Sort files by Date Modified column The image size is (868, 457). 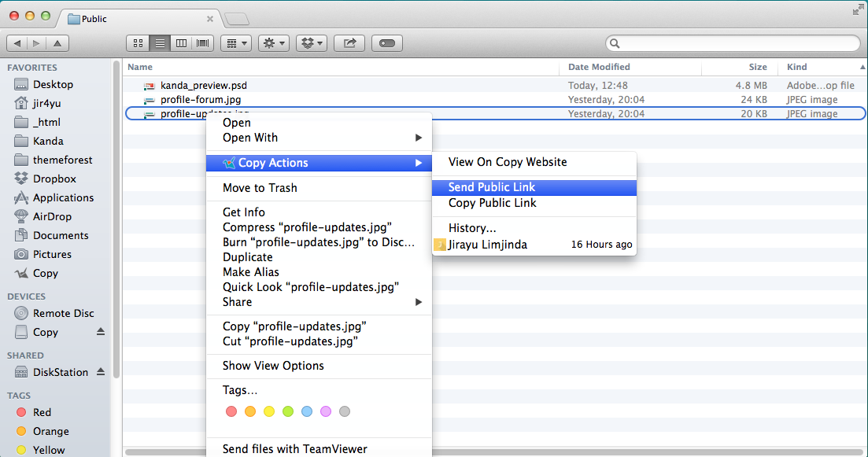[630, 67]
